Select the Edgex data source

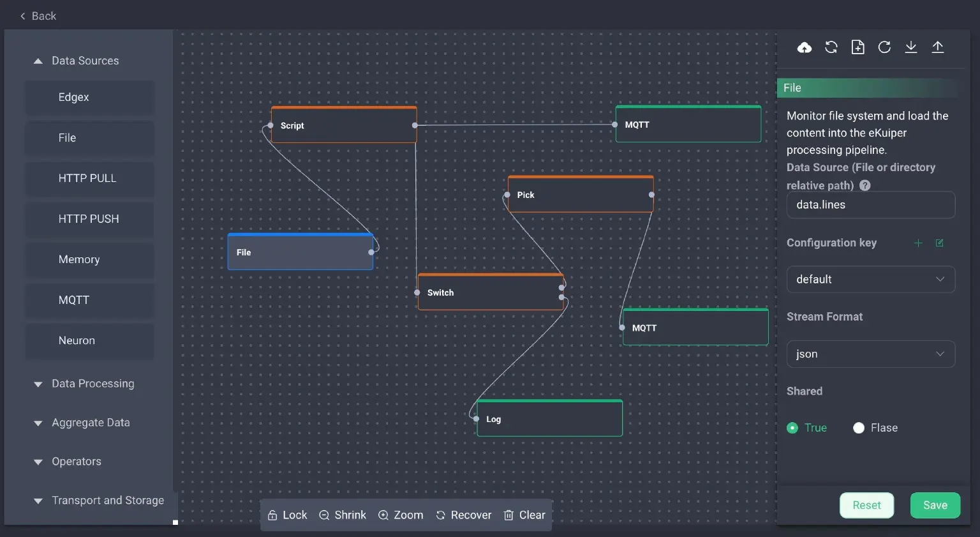point(89,97)
